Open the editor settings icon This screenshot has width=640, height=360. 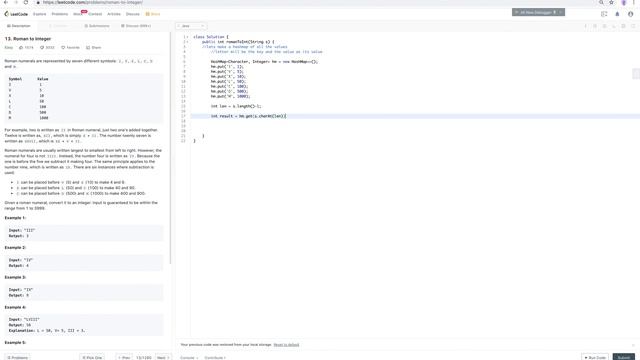(x=623, y=26)
